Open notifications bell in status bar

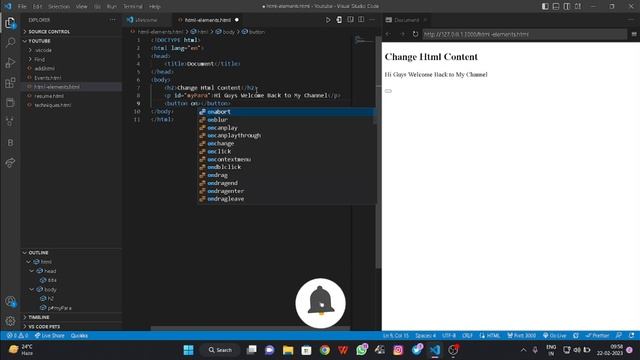(x=631, y=336)
